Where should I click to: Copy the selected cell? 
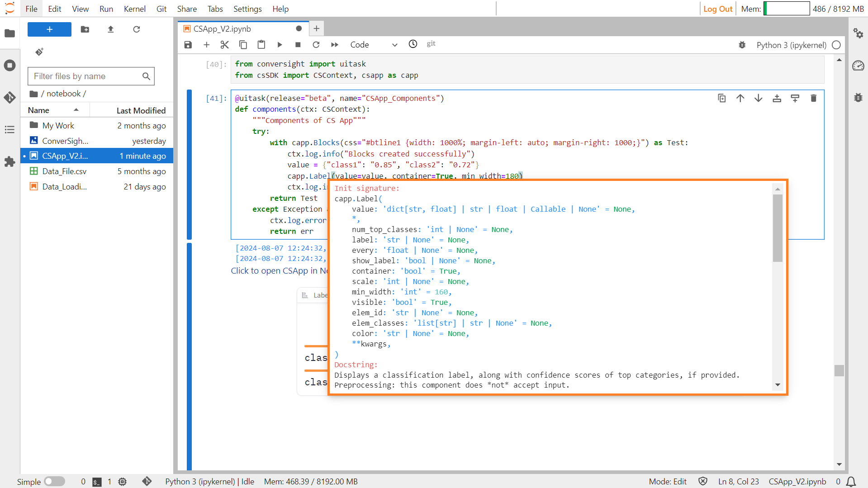tap(243, 44)
